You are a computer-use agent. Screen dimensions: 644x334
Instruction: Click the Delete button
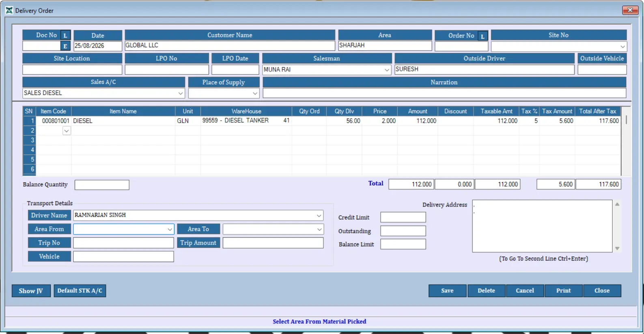(x=486, y=291)
